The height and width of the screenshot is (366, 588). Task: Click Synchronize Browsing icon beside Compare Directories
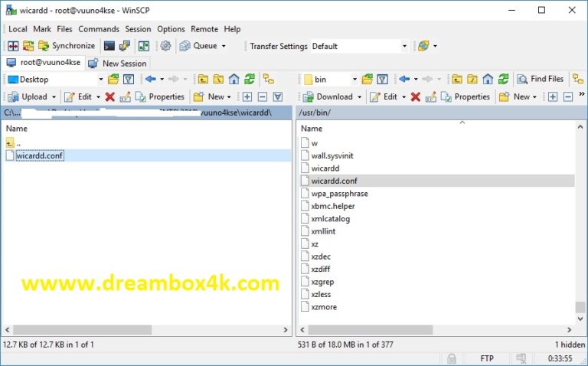pos(28,46)
